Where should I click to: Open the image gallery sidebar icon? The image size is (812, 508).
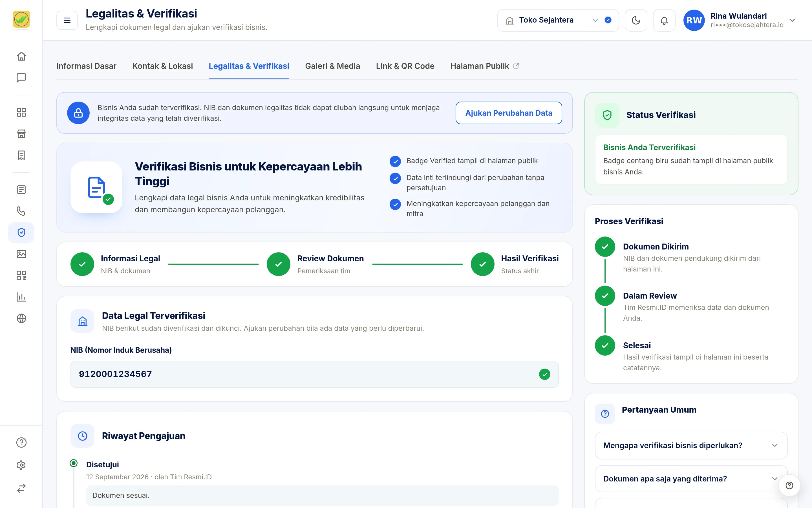pos(21,254)
